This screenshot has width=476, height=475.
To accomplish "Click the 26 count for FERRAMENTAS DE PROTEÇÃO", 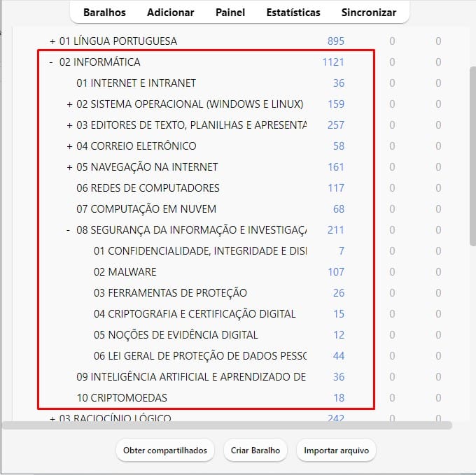I will 339,292.
